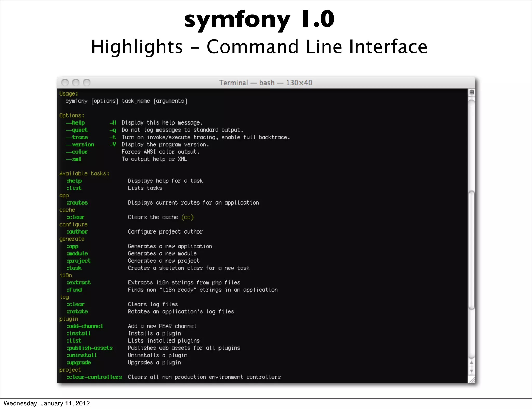Click the 'Usage:' heading text
Image resolution: width=532 pixels, height=409 pixels.
69,94
